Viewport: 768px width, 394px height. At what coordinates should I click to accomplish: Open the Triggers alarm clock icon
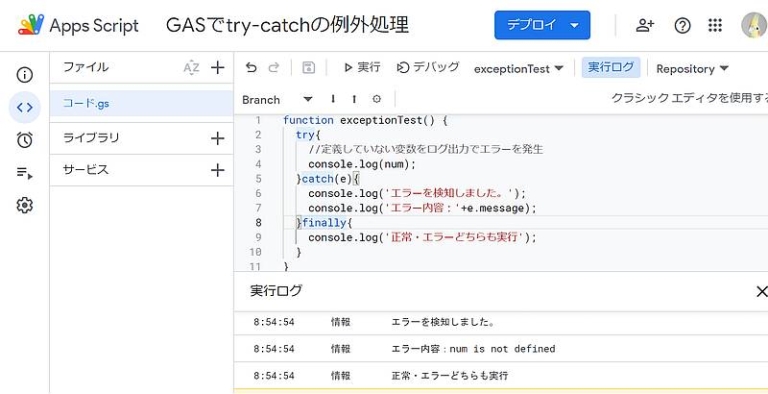pyautogui.click(x=24, y=140)
